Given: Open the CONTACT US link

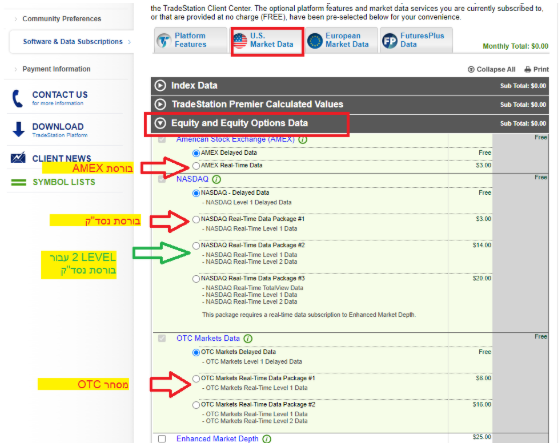Looking at the screenshot, I should coord(60,95).
